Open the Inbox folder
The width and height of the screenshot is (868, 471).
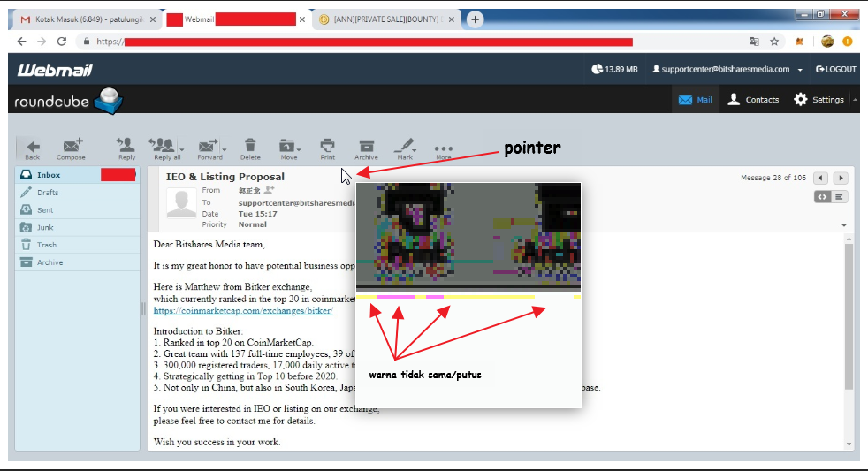pos(77,175)
